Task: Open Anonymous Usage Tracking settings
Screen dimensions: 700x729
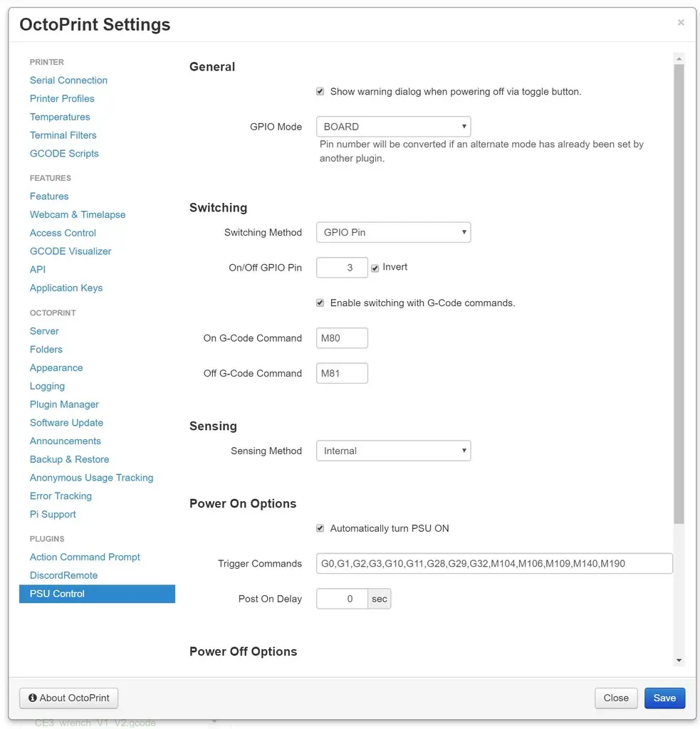Action: [x=92, y=478]
